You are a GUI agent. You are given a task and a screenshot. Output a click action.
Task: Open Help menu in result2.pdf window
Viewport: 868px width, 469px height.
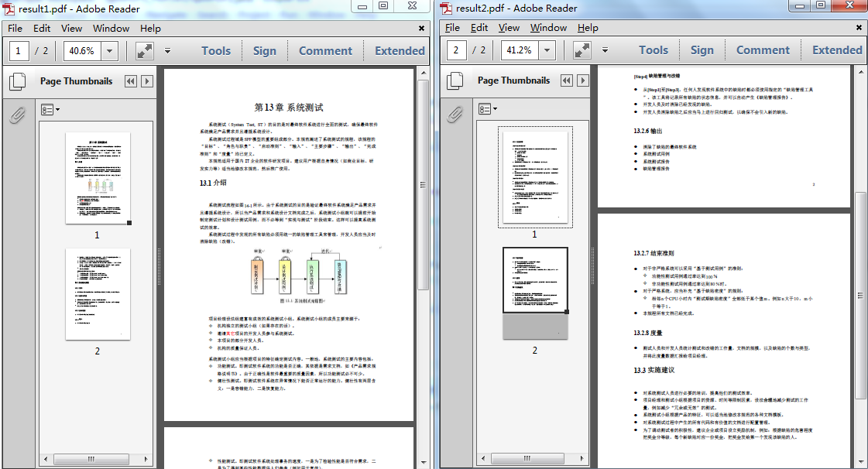click(x=588, y=28)
